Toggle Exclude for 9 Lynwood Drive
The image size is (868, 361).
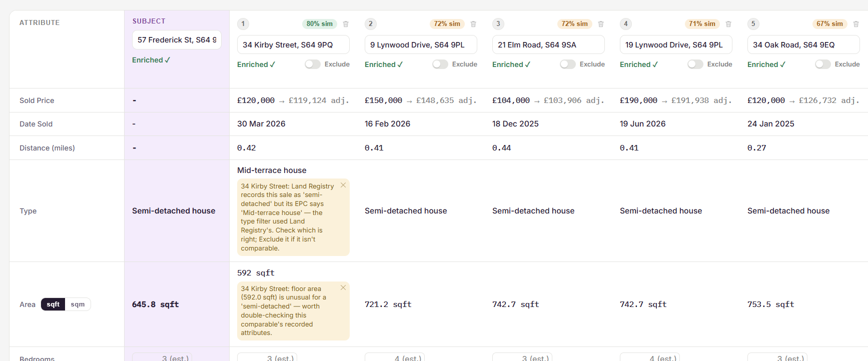pos(440,64)
